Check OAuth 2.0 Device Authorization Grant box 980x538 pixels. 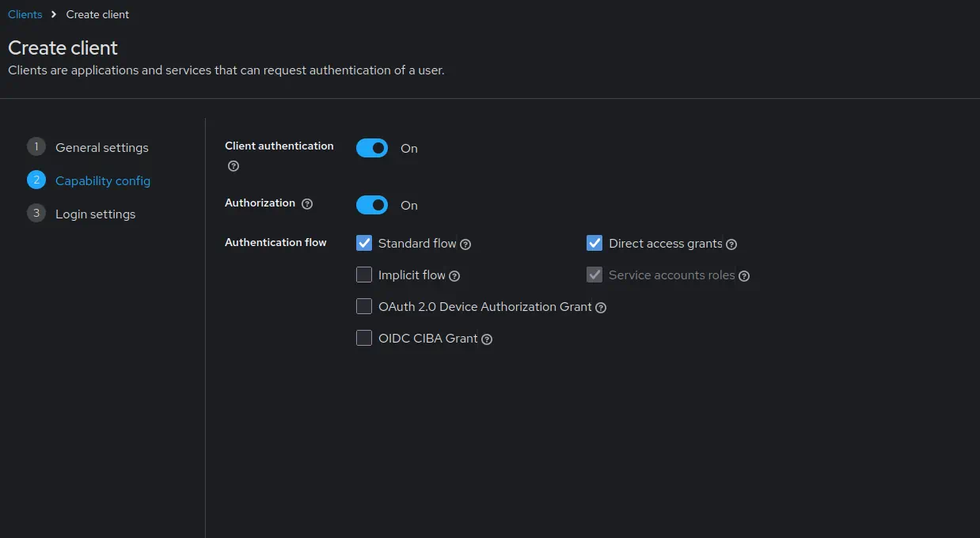(364, 307)
